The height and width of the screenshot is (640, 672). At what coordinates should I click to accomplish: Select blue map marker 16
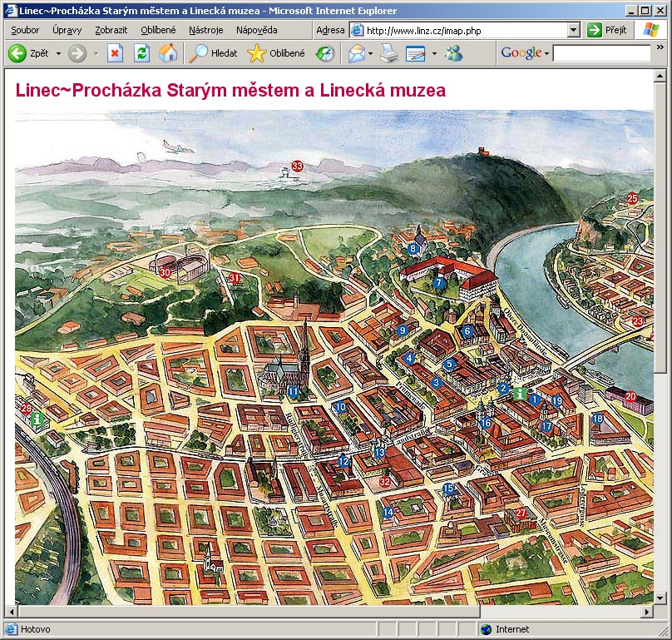(485, 423)
